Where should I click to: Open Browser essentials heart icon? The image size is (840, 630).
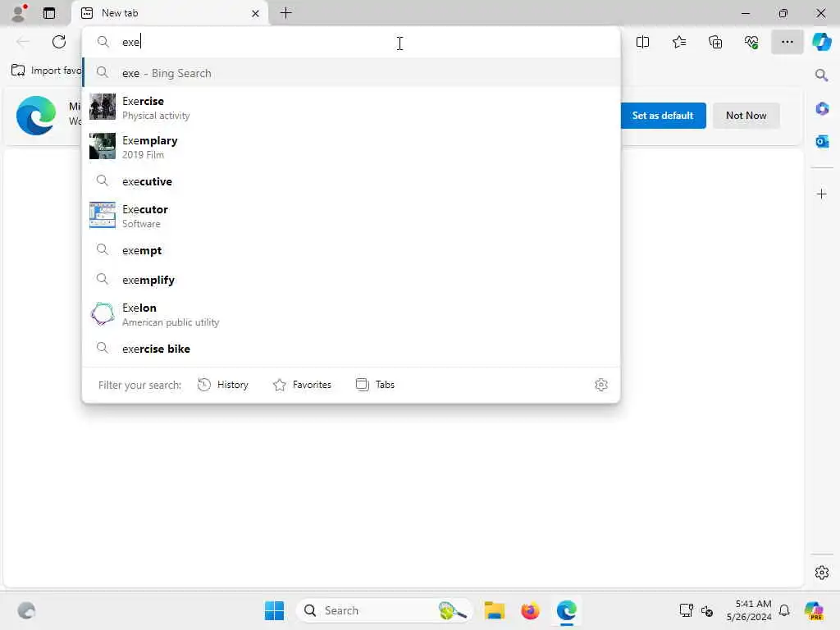click(x=751, y=42)
